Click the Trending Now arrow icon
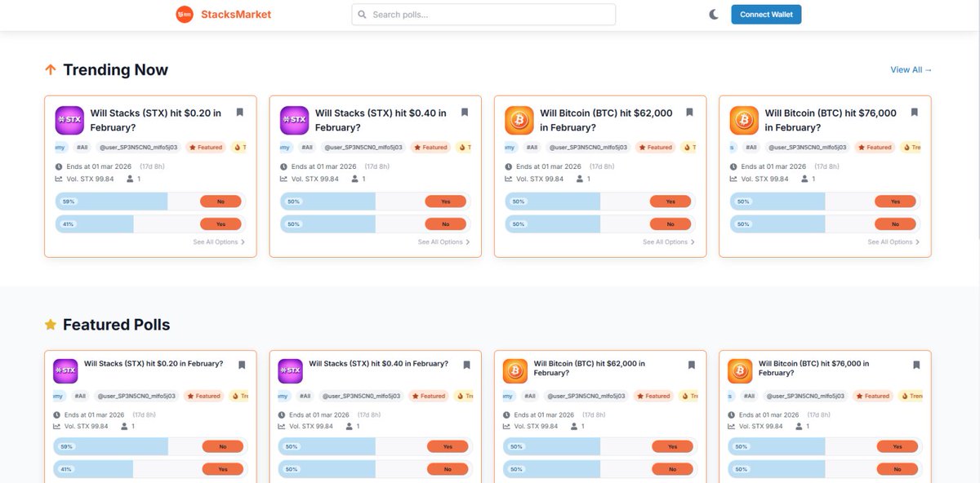The image size is (980, 483). click(x=51, y=70)
